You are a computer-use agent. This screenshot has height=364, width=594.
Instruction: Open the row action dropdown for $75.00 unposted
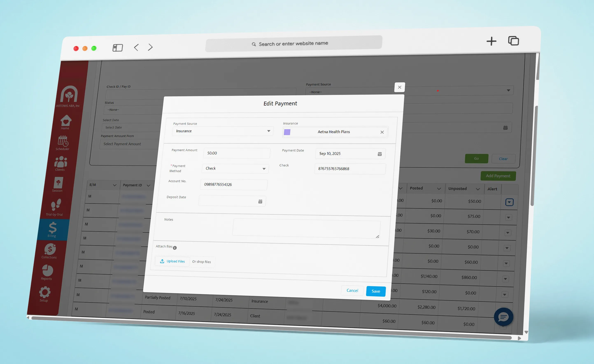(508, 217)
